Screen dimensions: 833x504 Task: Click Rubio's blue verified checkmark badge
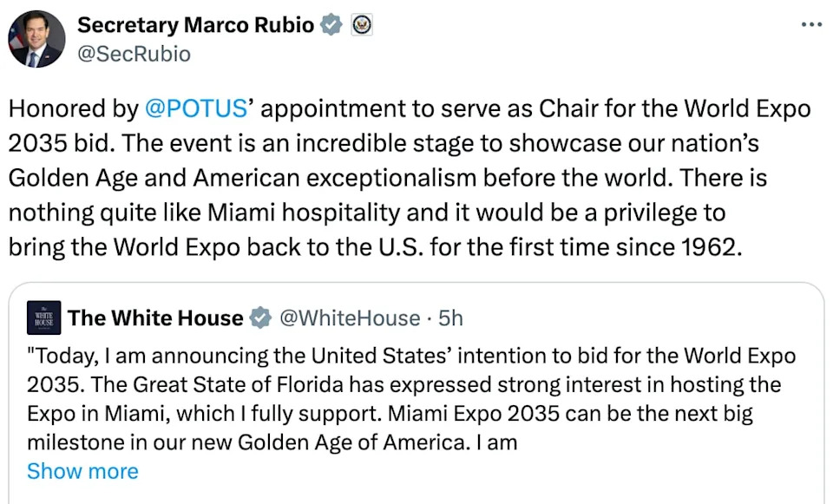point(331,25)
